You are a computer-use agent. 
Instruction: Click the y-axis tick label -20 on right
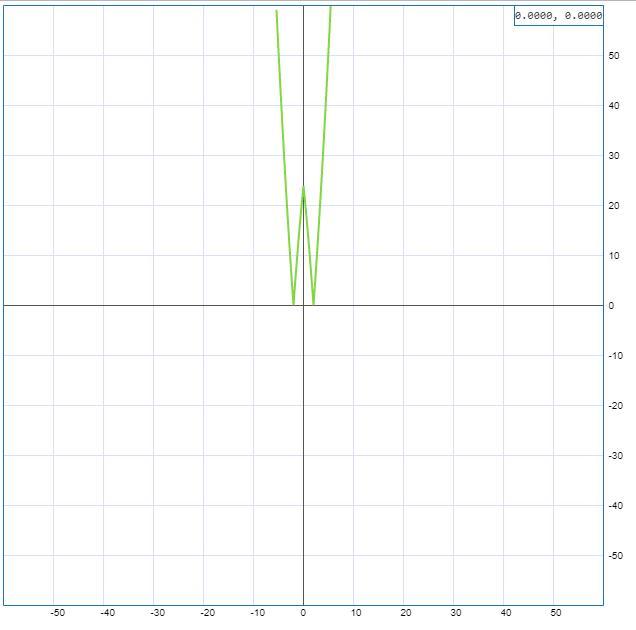point(615,406)
